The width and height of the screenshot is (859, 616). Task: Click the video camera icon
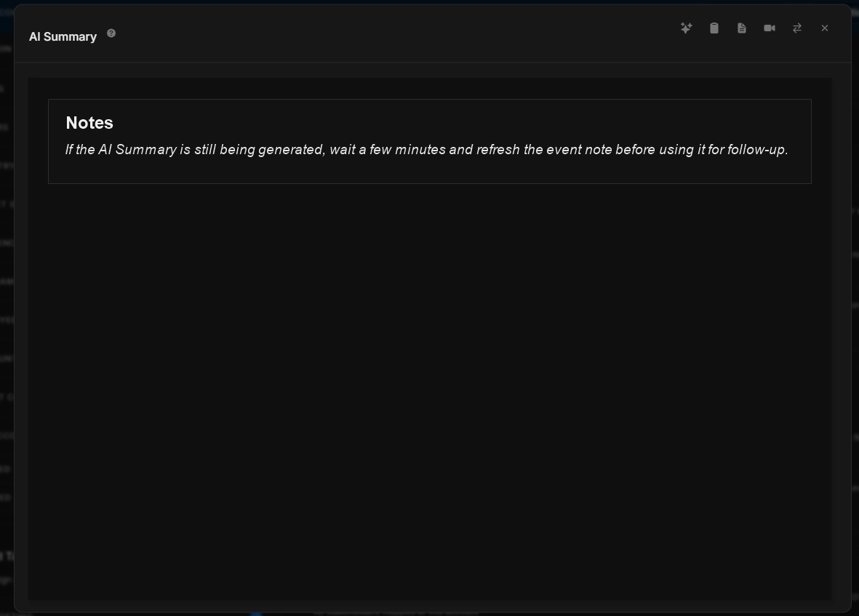[x=770, y=28]
